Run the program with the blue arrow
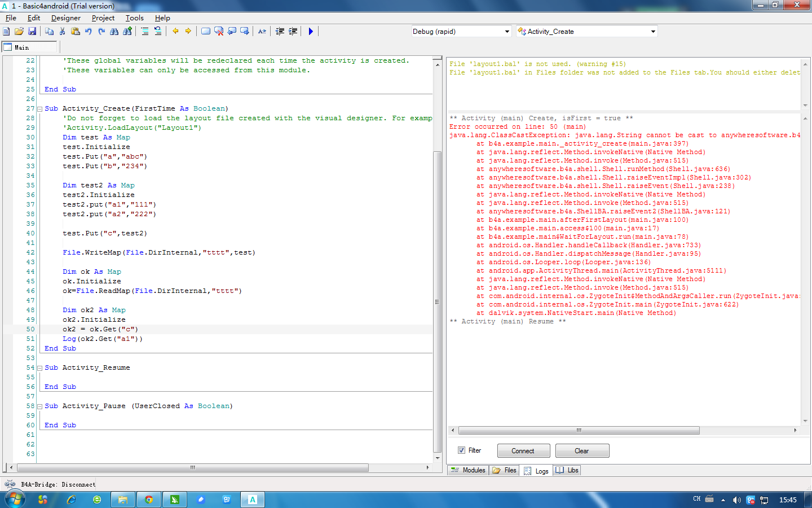 [311, 32]
